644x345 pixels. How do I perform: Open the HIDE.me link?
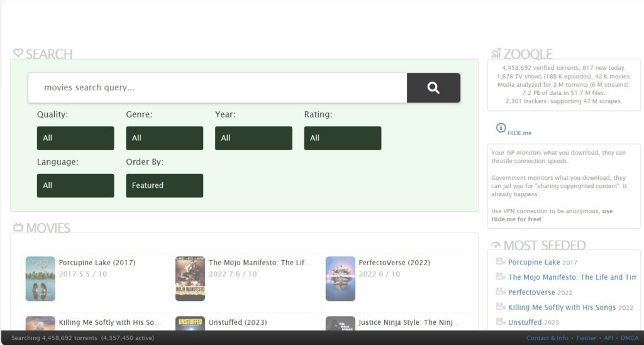click(519, 133)
